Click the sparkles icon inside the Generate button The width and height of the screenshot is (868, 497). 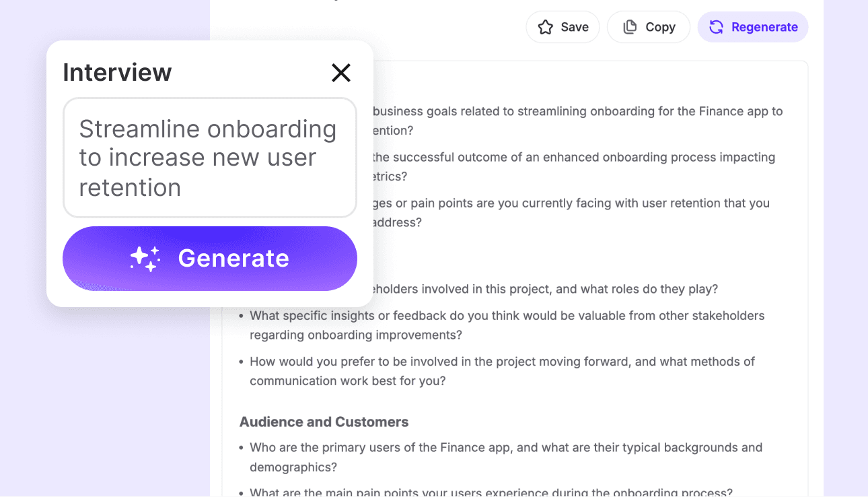147,258
